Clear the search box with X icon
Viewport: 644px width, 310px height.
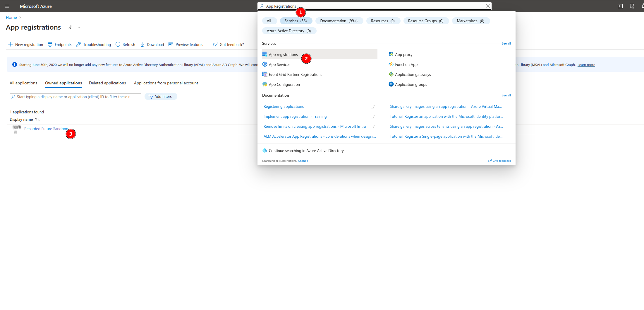click(488, 6)
